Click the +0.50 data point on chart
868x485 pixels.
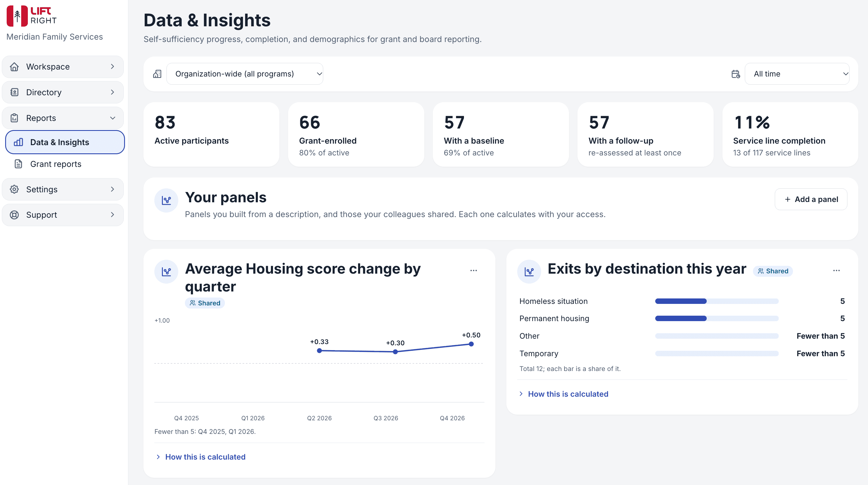[x=471, y=344]
